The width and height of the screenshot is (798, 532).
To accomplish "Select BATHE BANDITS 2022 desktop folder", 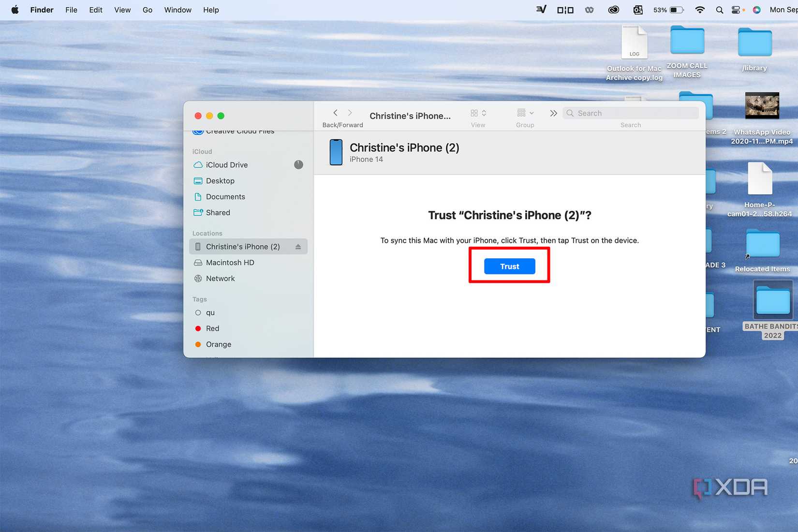I will click(773, 310).
